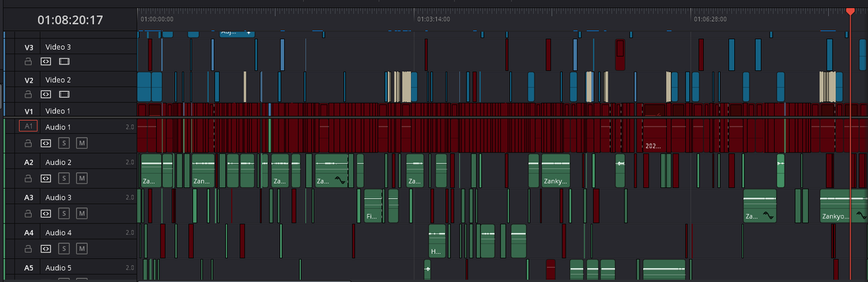Toggle auto select on Audio 4 track
Screen dimensions: 868x282
click(46, 249)
